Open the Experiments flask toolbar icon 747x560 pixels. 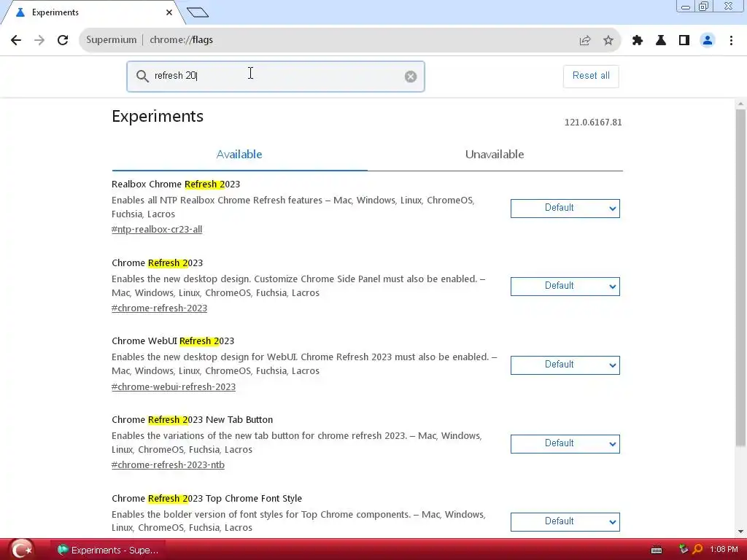point(661,41)
